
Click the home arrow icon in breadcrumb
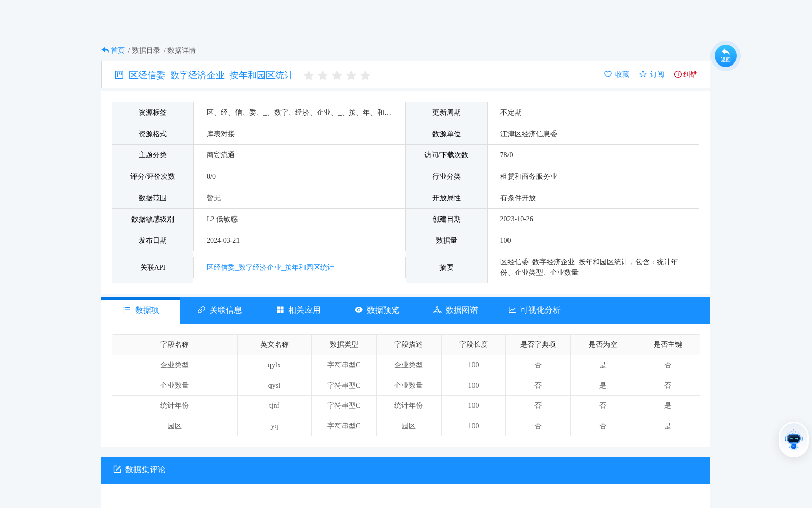(105, 50)
